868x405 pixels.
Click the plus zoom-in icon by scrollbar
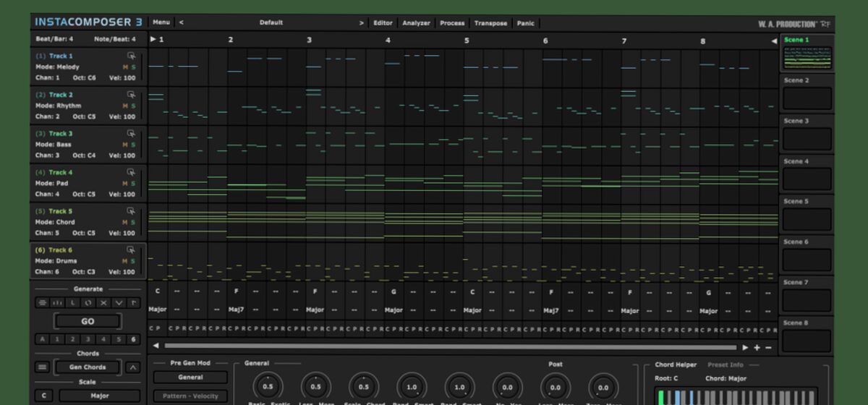pos(757,347)
